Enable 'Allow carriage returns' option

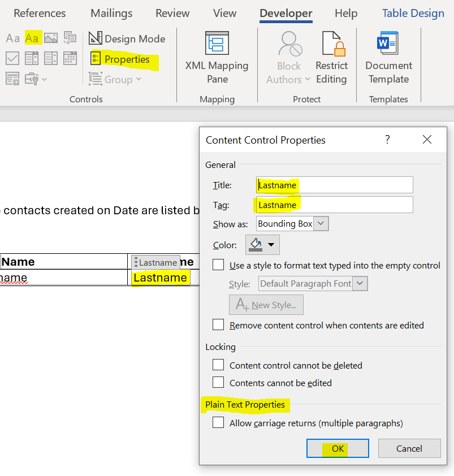tap(218, 423)
